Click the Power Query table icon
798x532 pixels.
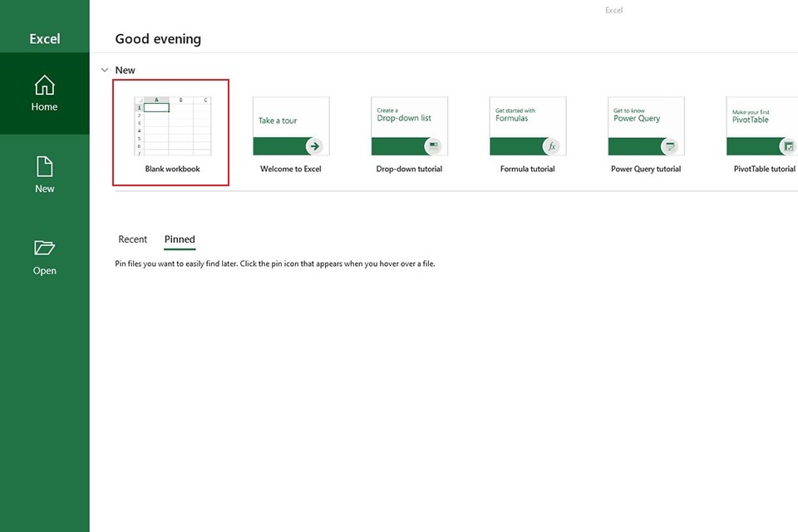[x=670, y=146]
